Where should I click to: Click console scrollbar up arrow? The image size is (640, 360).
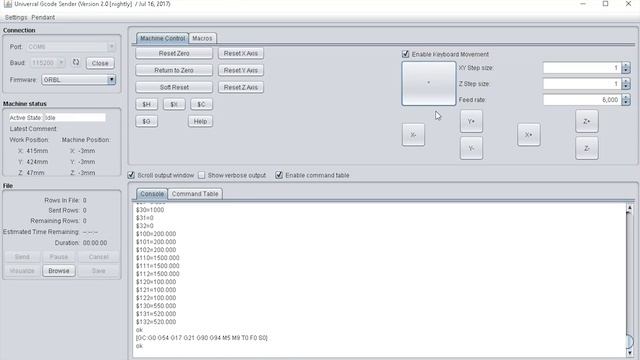coord(630,208)
